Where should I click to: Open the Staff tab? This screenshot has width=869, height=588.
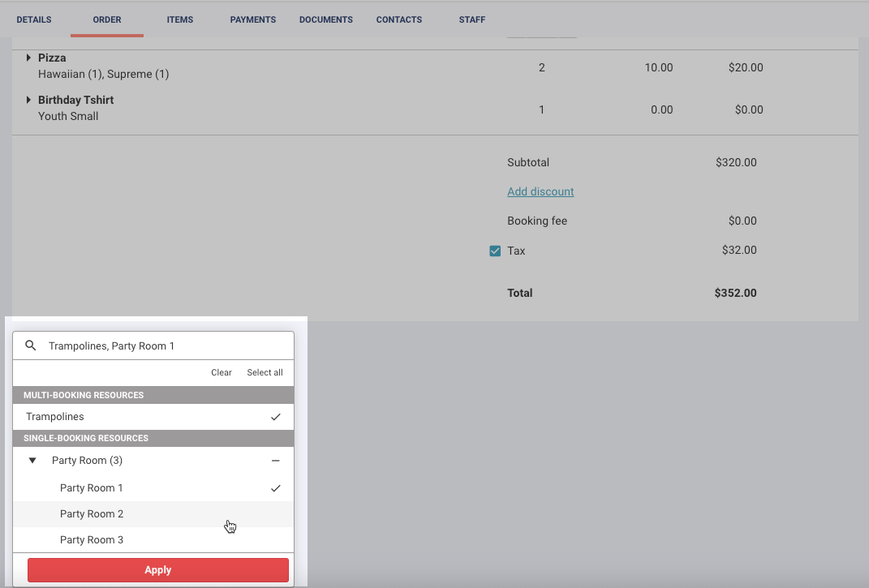[472, 19]
